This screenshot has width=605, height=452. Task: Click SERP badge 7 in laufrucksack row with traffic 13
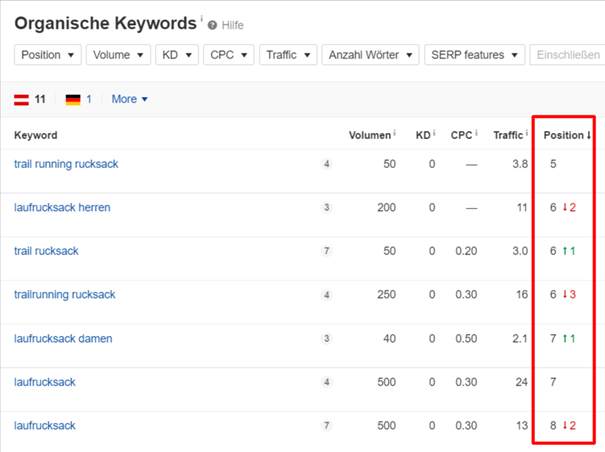[x=326, y=425]
